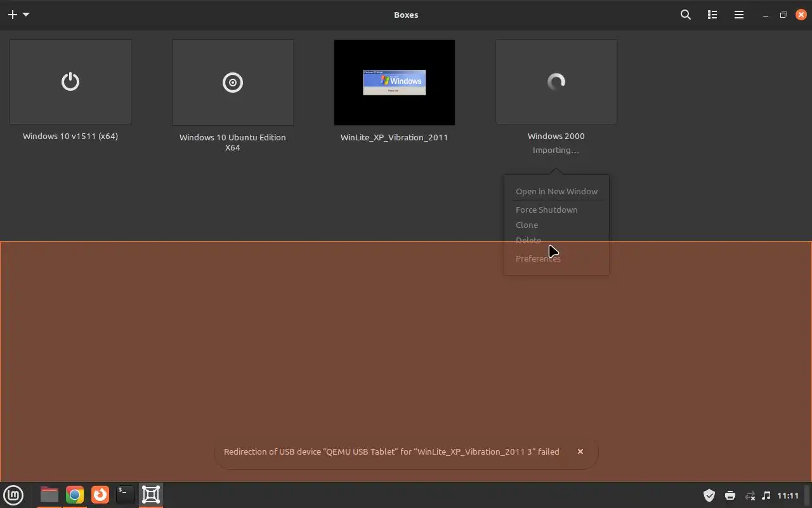Click the Windows 10 v1511 (x64) label
The width and height of the screenshot is (812, 508).
coord(70,136)
